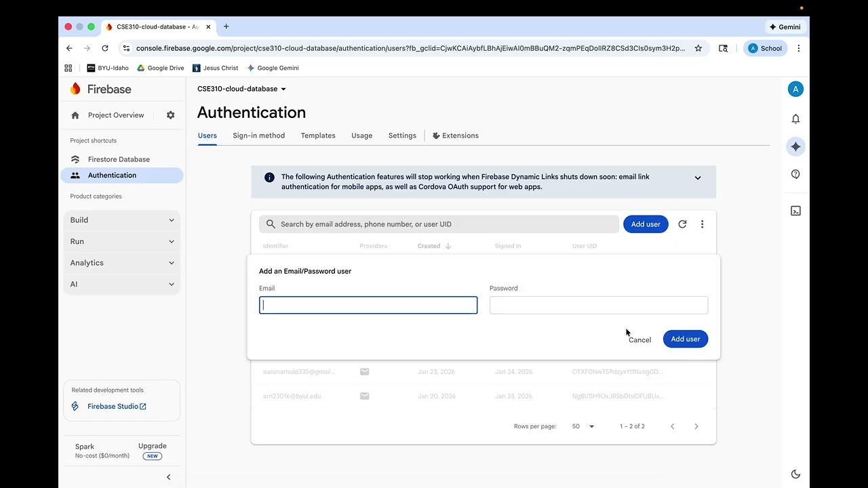This screenshot has height=488, width=868.
Task: Refresh the users list
Action: 682,224
